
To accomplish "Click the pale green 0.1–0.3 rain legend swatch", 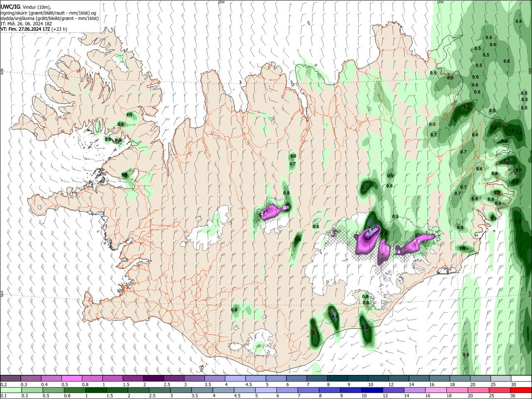I will point(10,390).
